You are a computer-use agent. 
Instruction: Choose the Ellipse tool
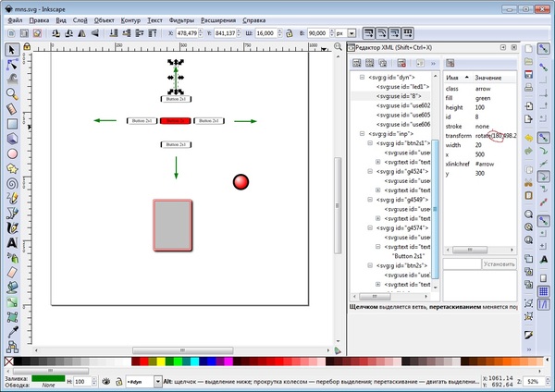point(13,153)
